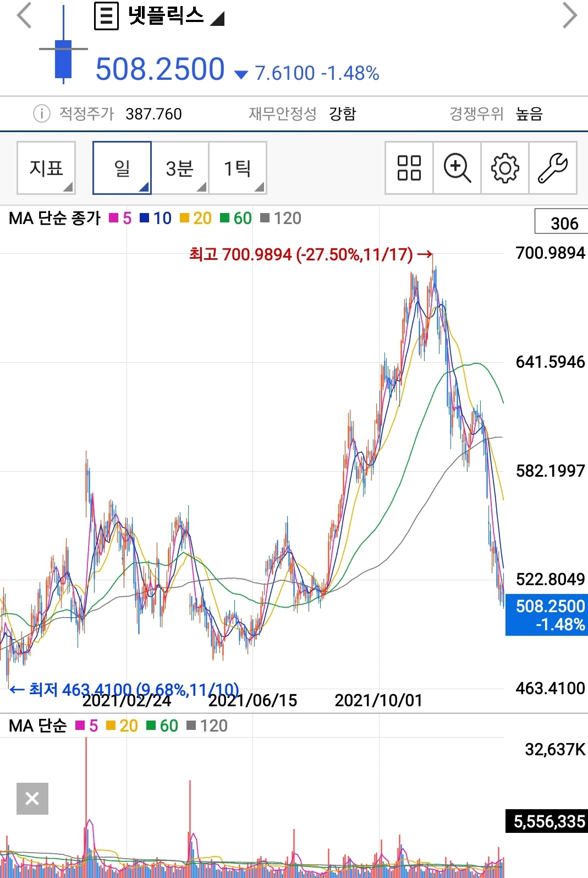
Task: Tap the 522.8049 price axis label
Action: [x=550, y=579]
